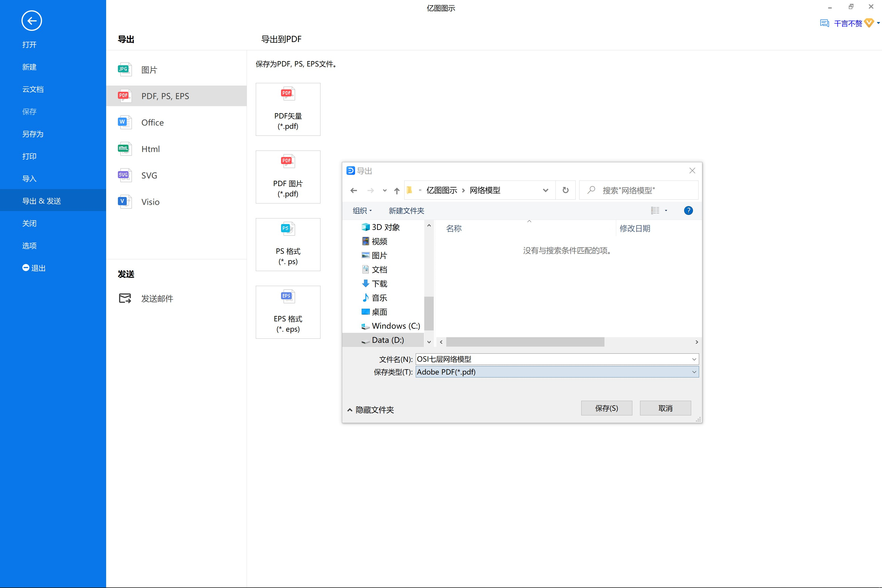Close the 导出 dialog
The height and width of the screenshot is (588, 882).
coord(692,171)
